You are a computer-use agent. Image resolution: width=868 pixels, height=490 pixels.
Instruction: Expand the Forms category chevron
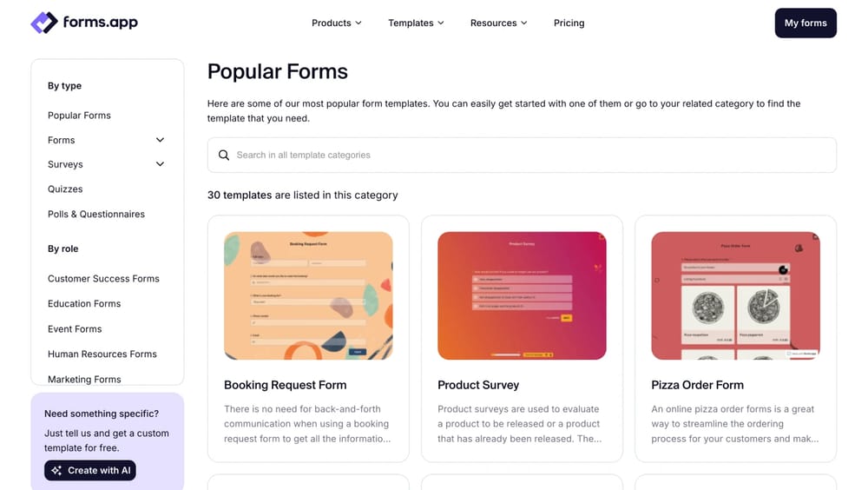point(160,140)
